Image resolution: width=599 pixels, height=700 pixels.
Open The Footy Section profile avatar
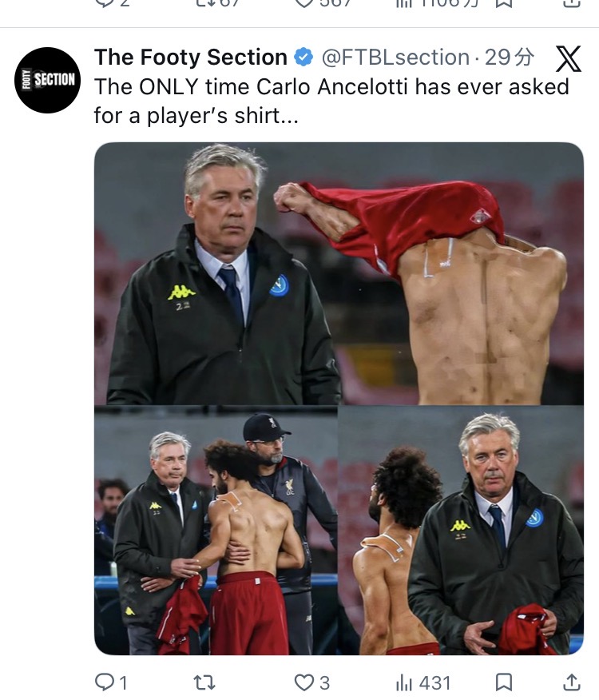(x=47, y=80)
